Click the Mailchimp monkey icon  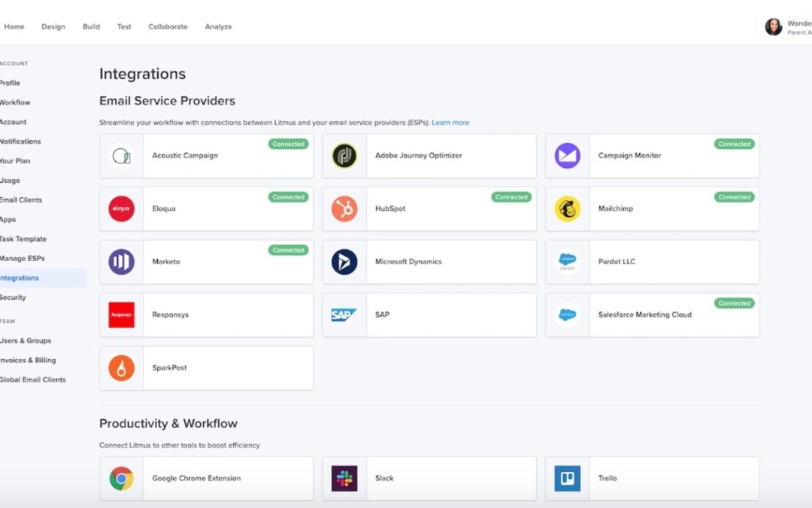click(567, 208)
